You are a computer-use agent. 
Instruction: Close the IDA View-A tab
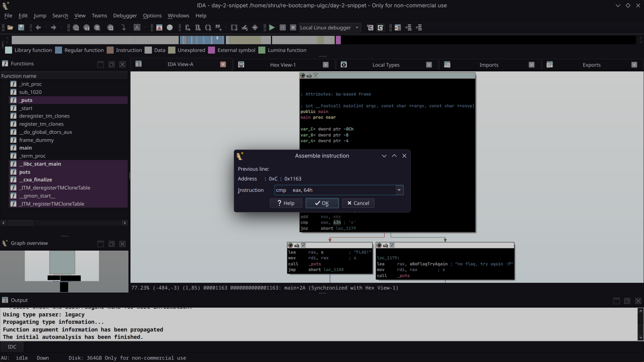[x=223, y=64]
